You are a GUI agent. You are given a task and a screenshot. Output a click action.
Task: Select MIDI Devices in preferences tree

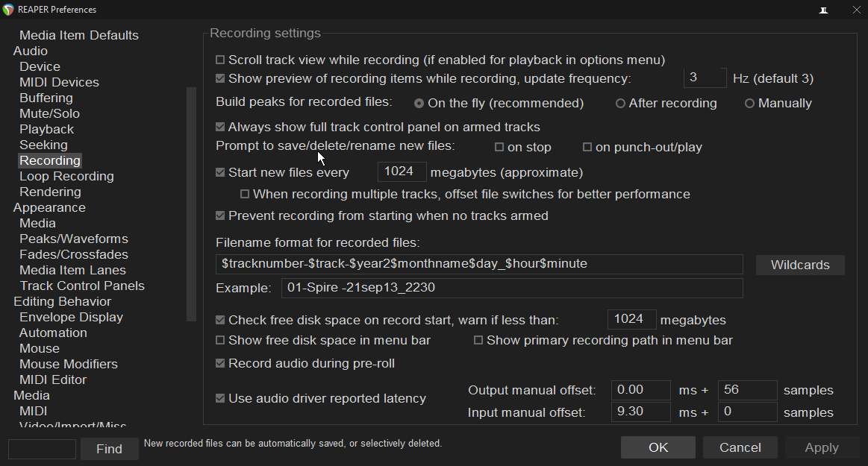coord(59,82)
